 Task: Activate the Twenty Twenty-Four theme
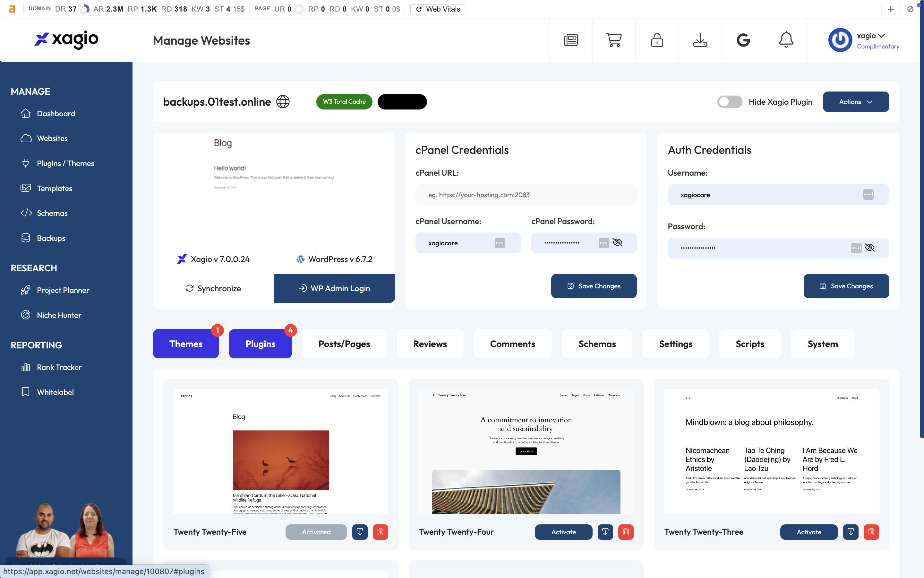coord(563,532)
